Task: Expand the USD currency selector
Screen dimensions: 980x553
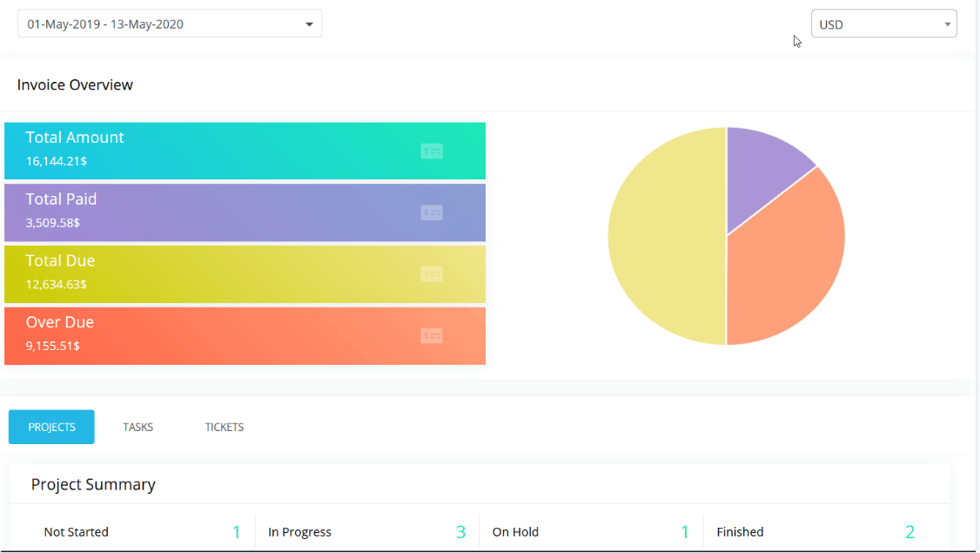Action: pyautogui.click(x=883, y=24)
